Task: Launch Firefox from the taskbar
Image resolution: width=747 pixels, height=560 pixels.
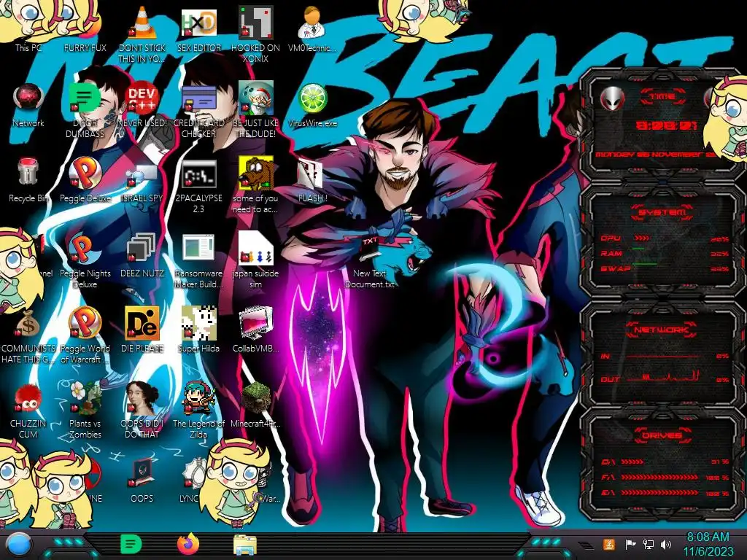Action: (187, 545)
